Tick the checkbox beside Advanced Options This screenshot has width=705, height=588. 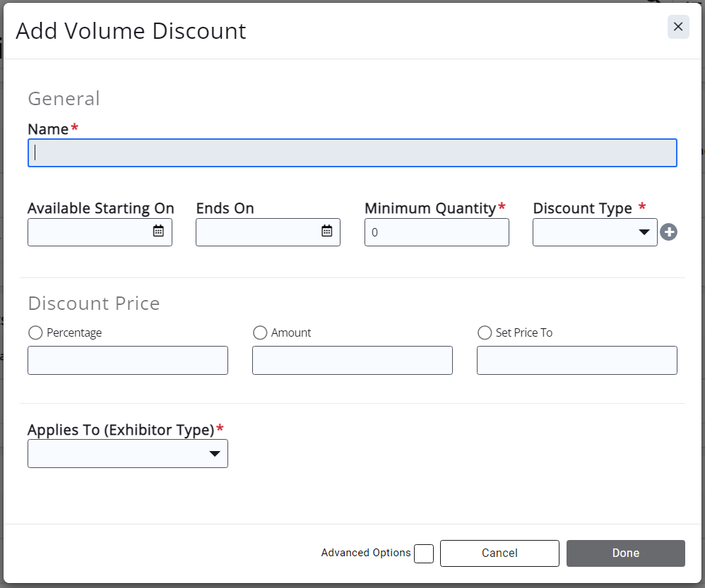pyautogui.click(x=424, y=553)
